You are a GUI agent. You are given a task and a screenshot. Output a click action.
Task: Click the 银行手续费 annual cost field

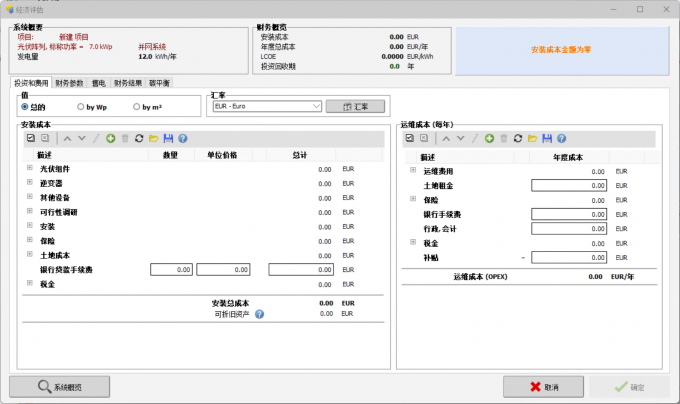coord(569,214)
